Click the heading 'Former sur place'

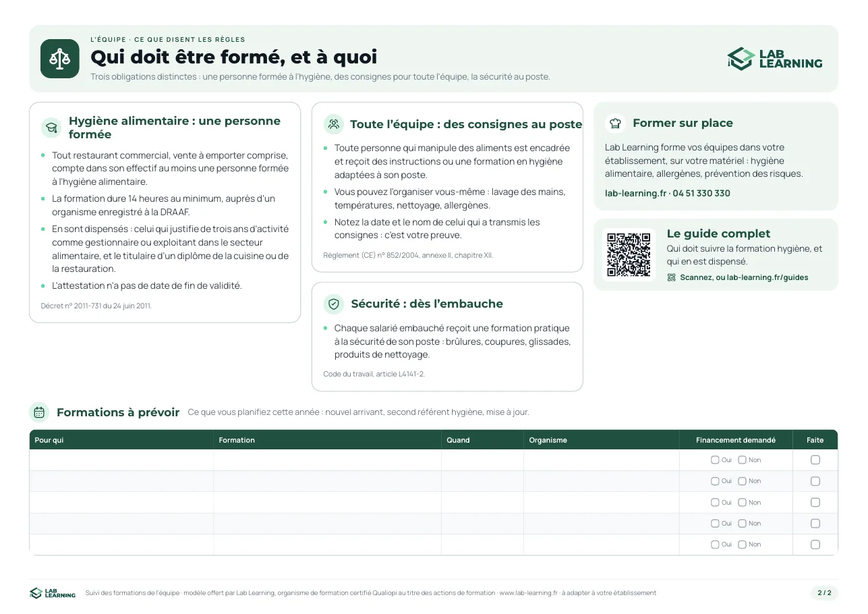pyautogui.click(x=683, y=123)
